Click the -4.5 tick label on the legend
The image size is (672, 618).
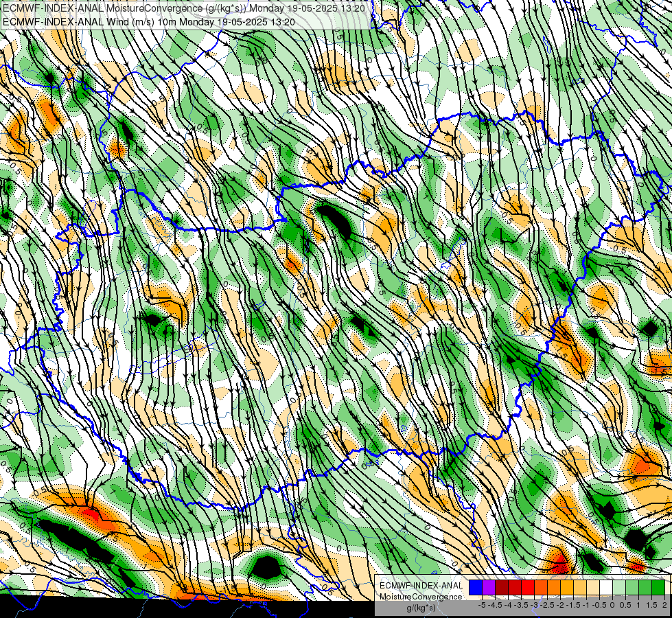pos(495,605)
